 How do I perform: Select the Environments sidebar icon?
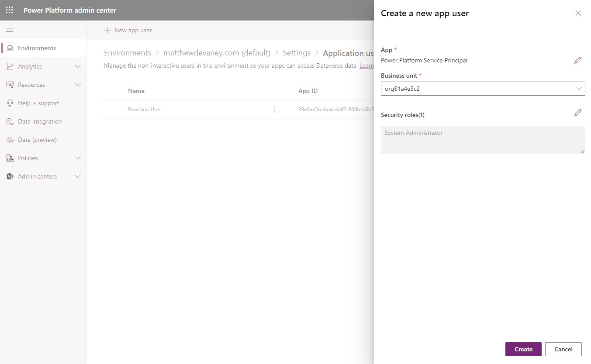click(10, 48)
